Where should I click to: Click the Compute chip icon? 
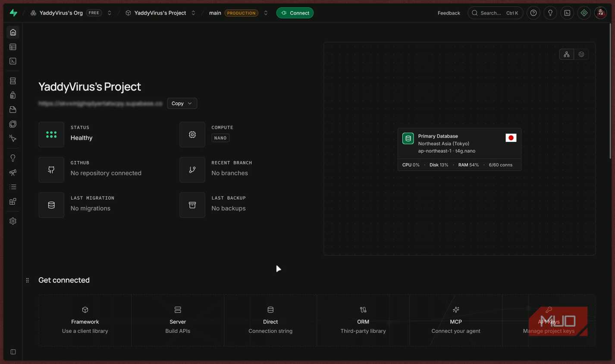[192, 135]
